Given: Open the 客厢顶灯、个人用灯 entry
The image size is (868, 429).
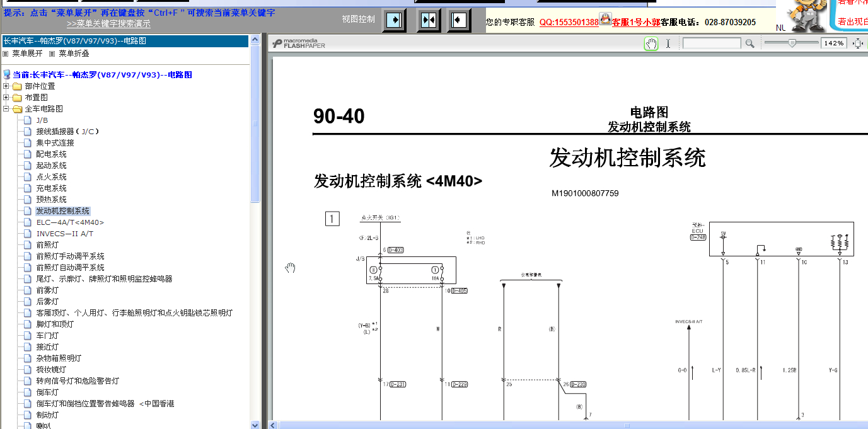Looking at the screenshot, I should 134,312.
